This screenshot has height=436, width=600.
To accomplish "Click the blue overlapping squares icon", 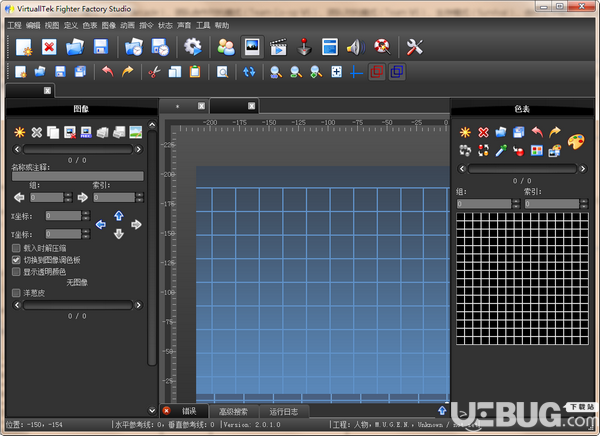I will (397, 72).
